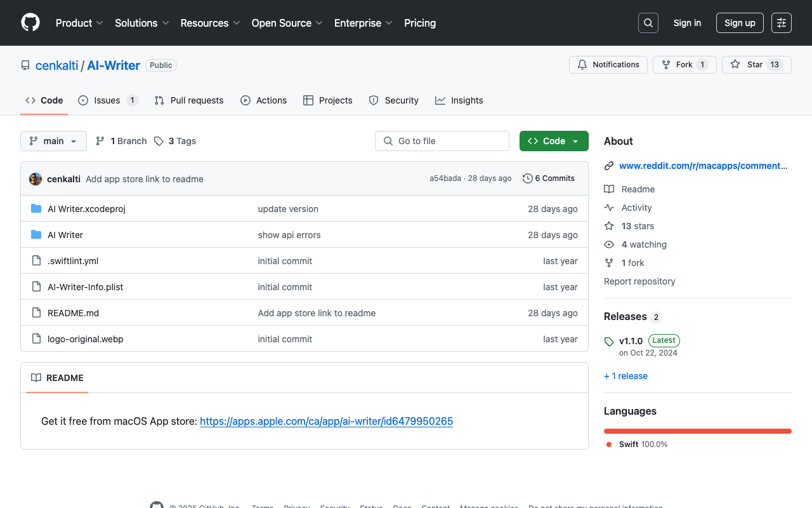The height and width of the screenshot is (508, 812).
Task: Open the logo-original.webp file name
Action: (x=86, y=339)
